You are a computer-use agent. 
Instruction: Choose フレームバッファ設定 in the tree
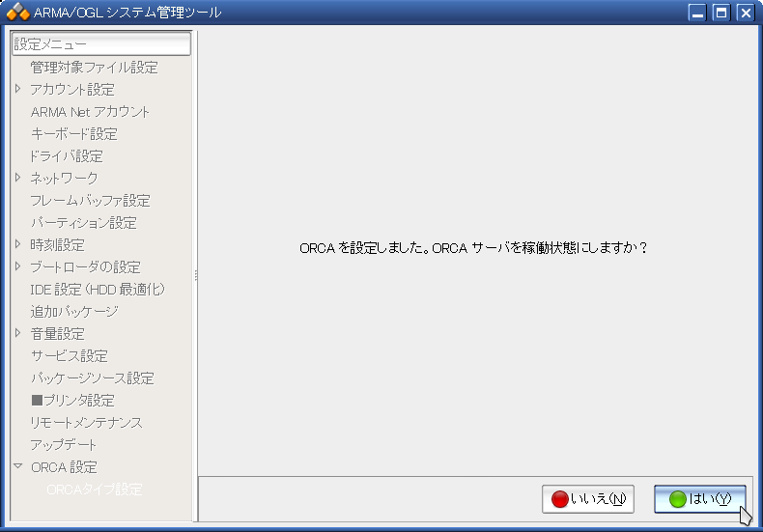coord(90,201)
